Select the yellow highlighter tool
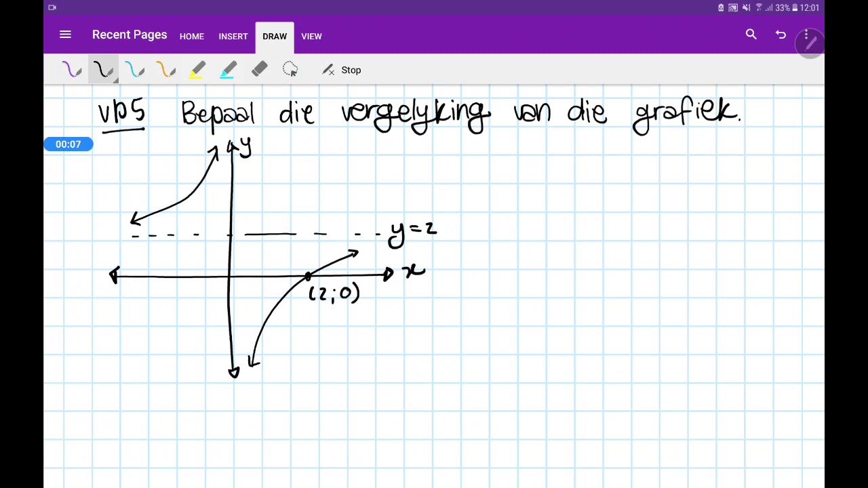Image resolution: width=868 pixels, height=488 pixels. pos(197,70)
